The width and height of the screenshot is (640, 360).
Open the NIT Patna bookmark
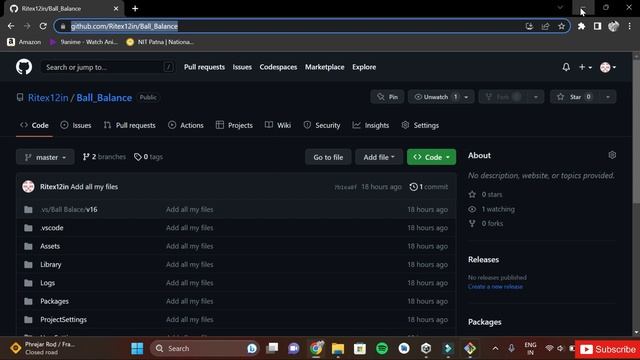[160, 42]
